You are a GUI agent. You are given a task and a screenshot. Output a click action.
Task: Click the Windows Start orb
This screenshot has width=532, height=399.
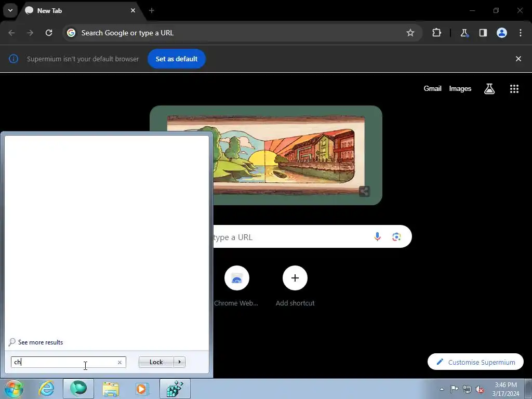(x=14, y=389)
